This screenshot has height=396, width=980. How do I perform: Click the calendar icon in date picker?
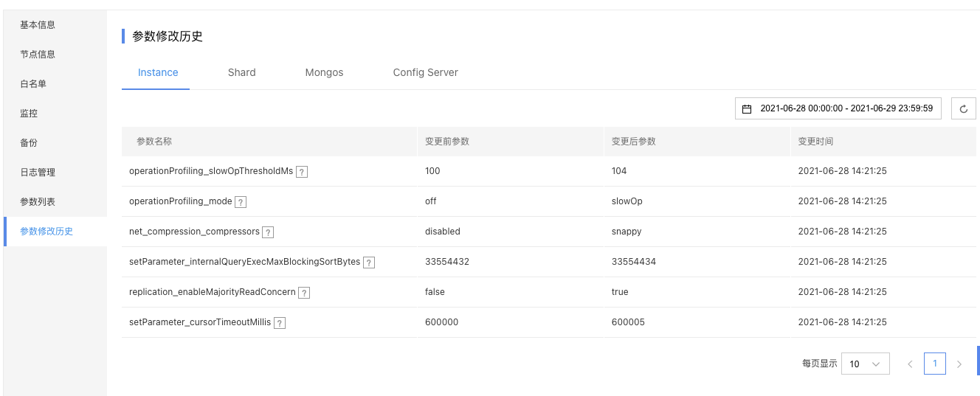pos(747,108)
